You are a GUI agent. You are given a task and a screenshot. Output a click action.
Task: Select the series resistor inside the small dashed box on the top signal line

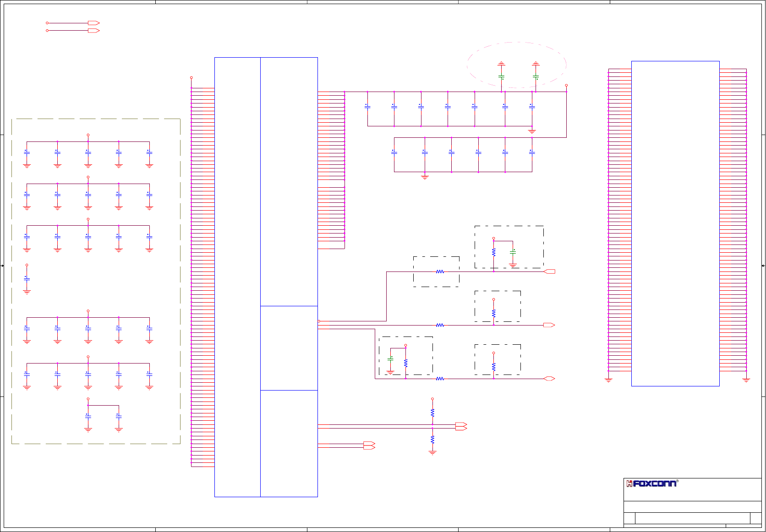[x=440, y=271]
